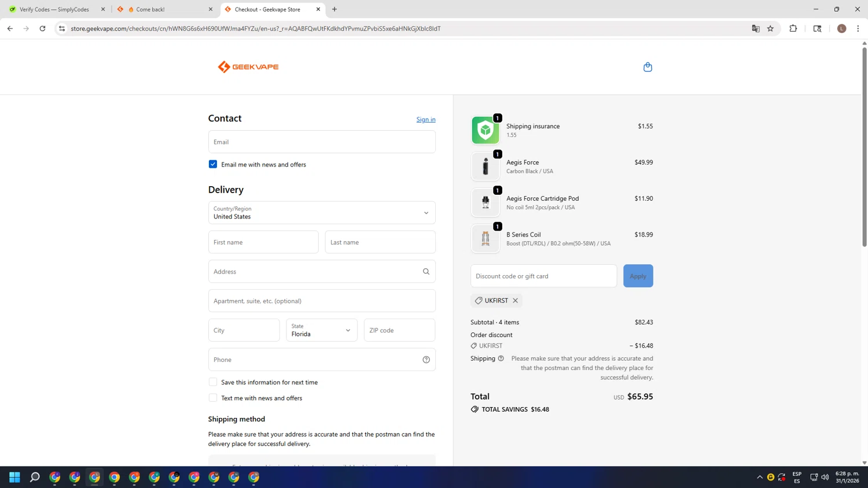Click the Shipping insurance product thumbnail
Viewport: 868px width, 488px height.
pos(485,130)
